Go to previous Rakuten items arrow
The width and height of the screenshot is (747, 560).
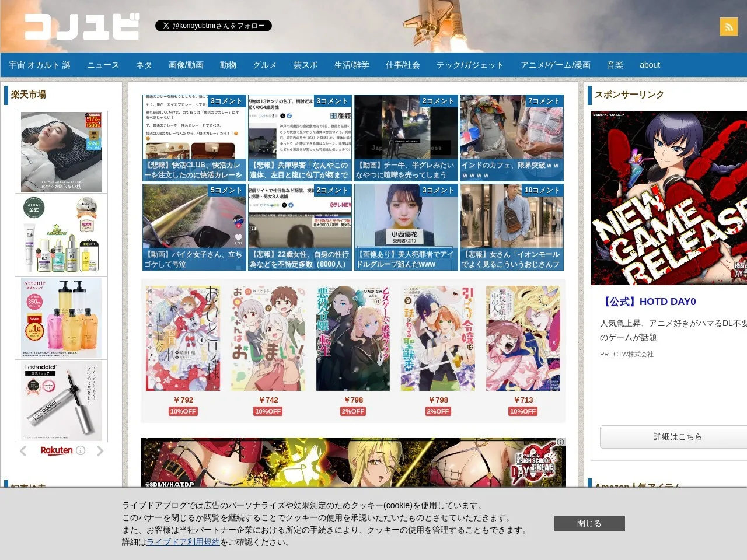tap(23, 451)
